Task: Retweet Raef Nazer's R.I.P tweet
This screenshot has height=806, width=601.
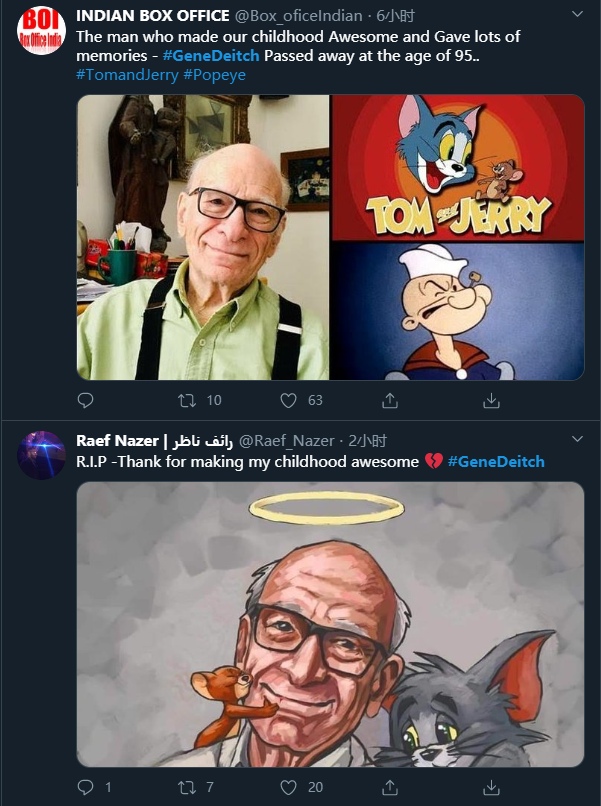Action: [x=187, y=787]
